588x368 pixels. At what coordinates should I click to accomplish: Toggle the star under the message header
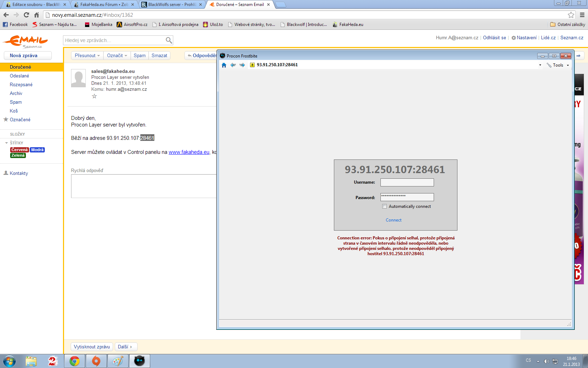[94, 96]
